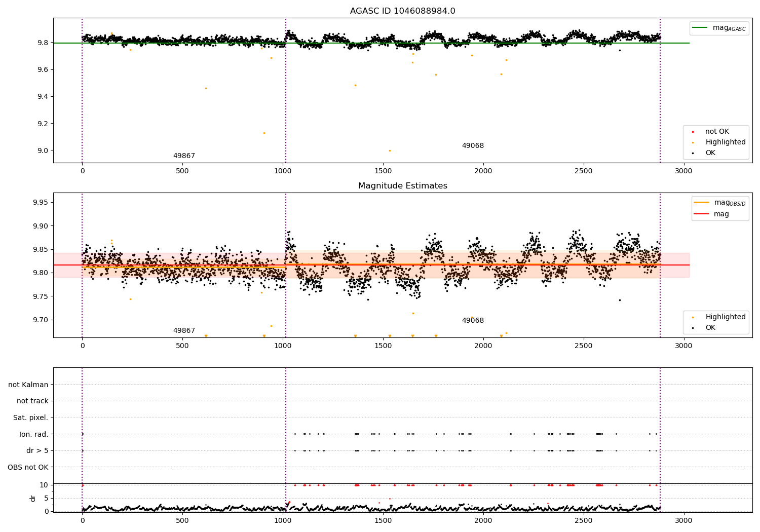Viewport: 760px width, 532px height.
Task: Click the 'Sat. pixel.' row label
Action: pyautogui.click(x=30, y=418)
